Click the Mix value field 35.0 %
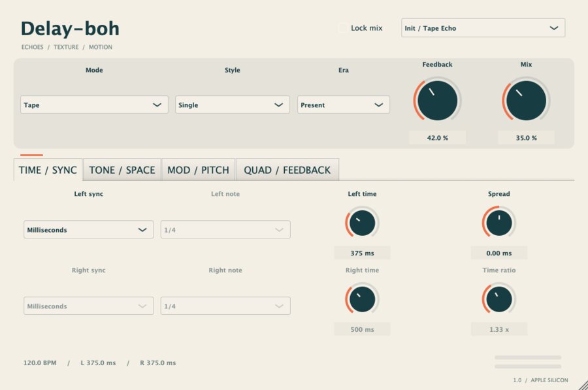 click(526, 138)
